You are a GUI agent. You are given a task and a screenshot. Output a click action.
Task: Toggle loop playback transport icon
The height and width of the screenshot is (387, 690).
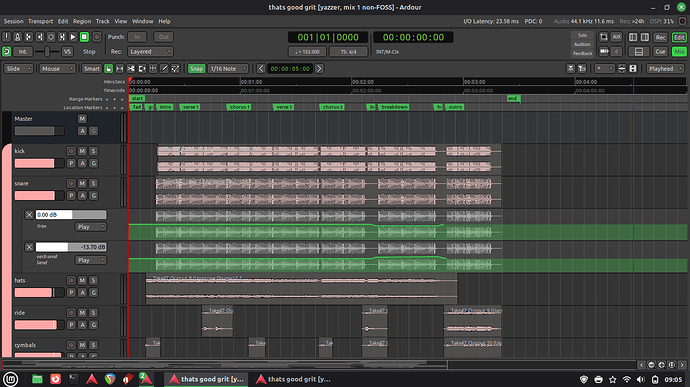[51, 37]
